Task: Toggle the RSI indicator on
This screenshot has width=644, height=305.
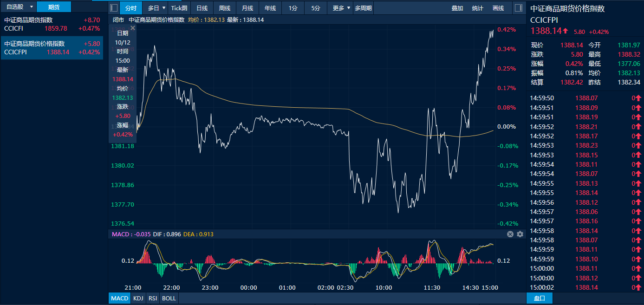Action: tap(152, 298)
